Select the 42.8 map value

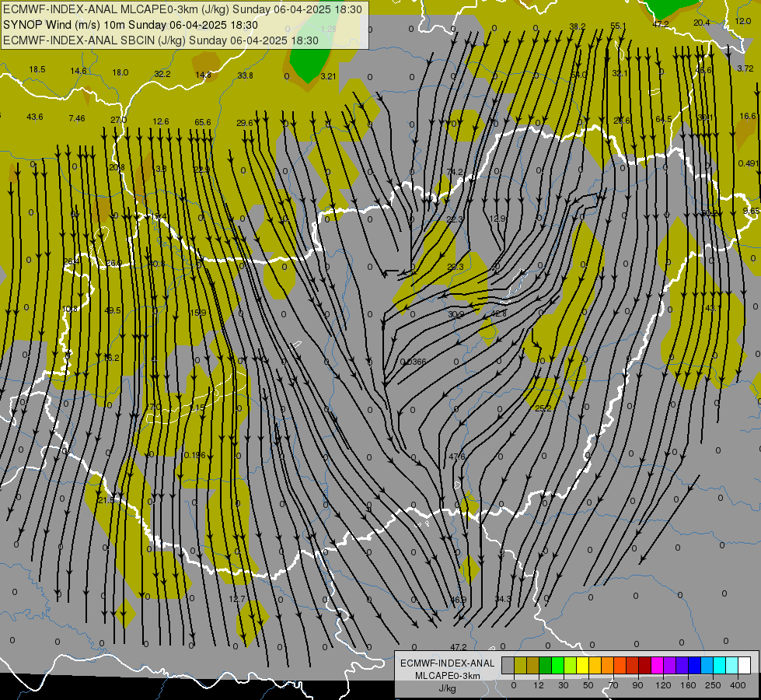pyautogui.click(x=499, y=313)
